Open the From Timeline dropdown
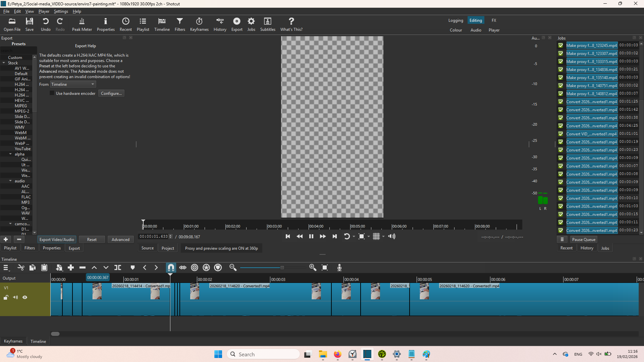This screenshot has height=362, width=644. click(x=73, y=84)
